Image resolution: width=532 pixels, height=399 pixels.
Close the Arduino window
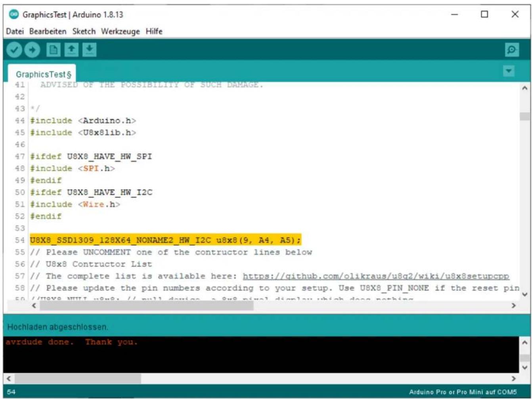coord(515,15)
